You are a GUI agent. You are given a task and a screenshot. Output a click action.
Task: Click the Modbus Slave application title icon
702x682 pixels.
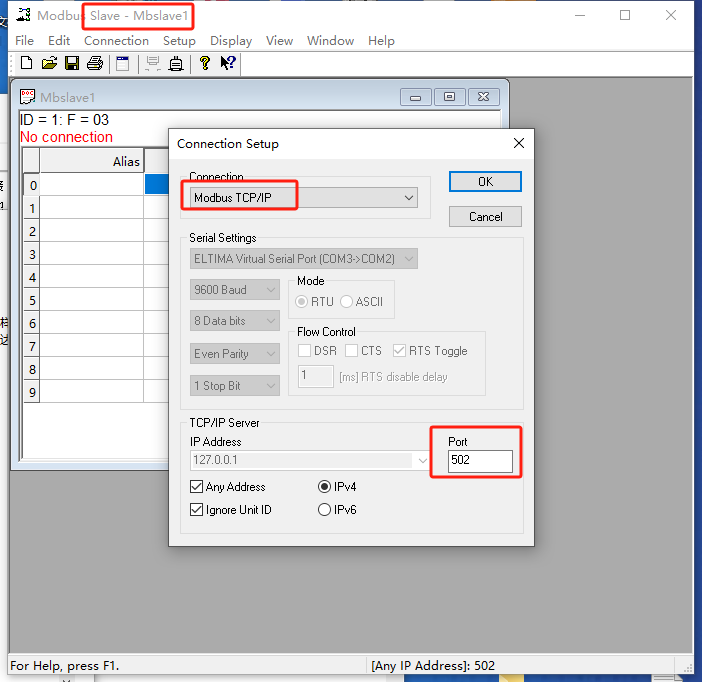(x=23, y=15)
